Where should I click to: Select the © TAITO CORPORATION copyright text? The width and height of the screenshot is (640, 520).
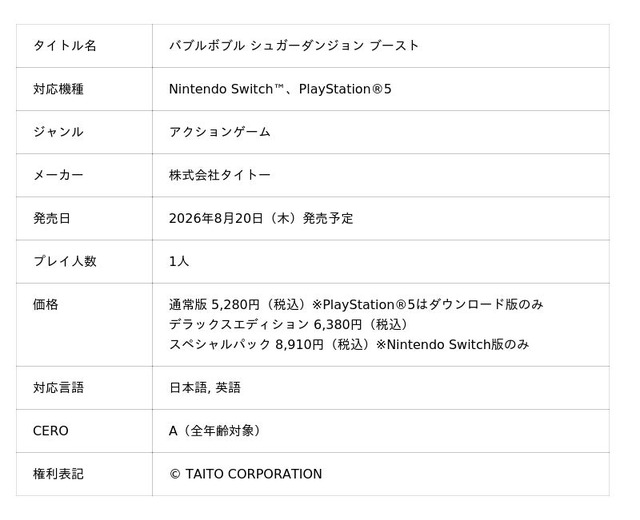(x=246, y=474)
